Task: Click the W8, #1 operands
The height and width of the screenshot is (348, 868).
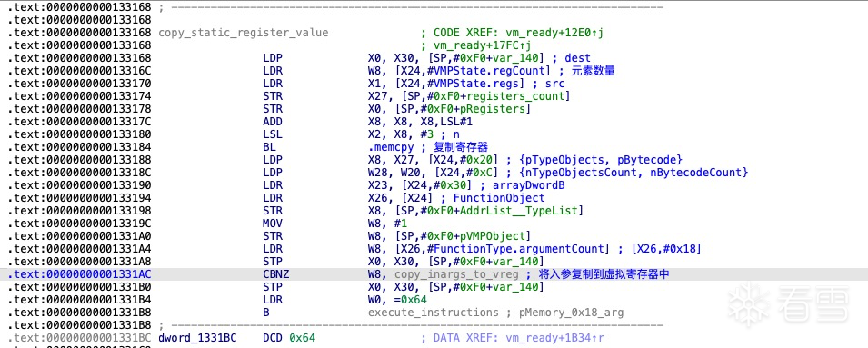Action: [x=388, y=224]
